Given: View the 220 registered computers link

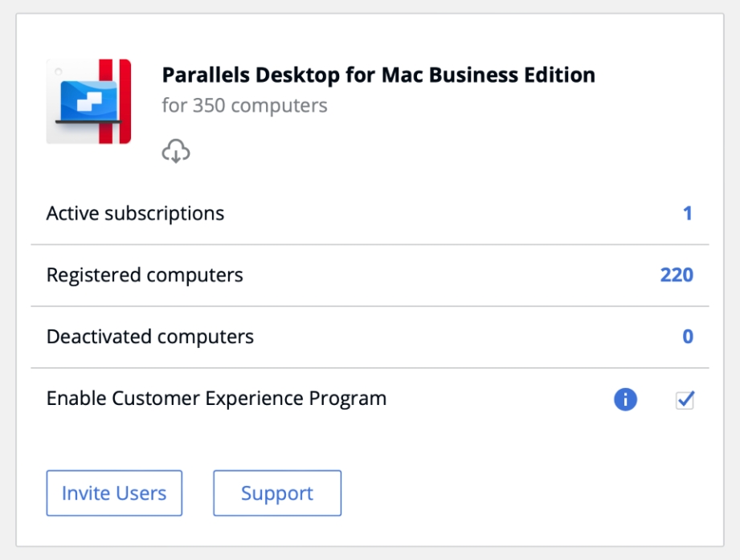Looking at the screenshot, I should 677,275.
